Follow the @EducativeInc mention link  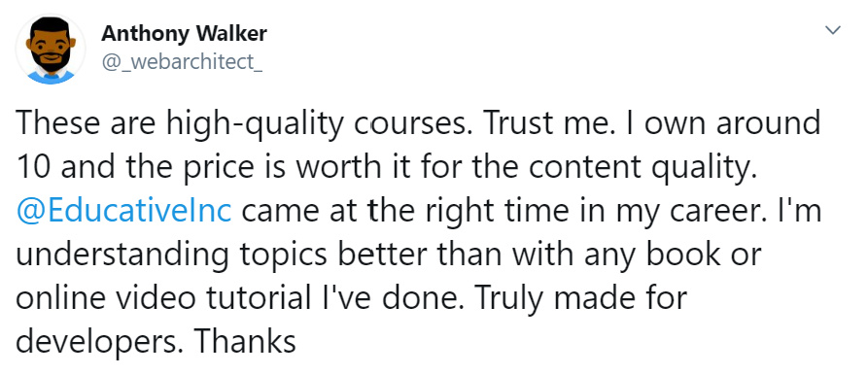(123, 211)
